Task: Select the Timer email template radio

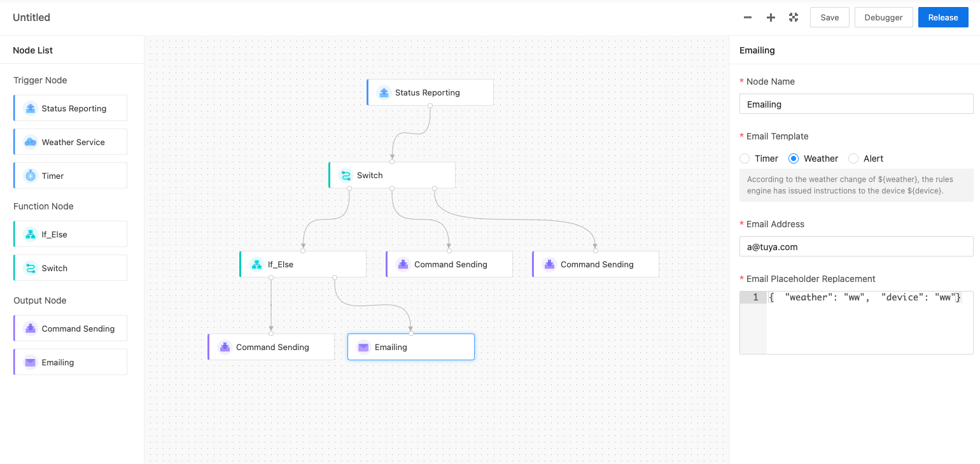Action: pyautogui.click(x=745, y=158)
